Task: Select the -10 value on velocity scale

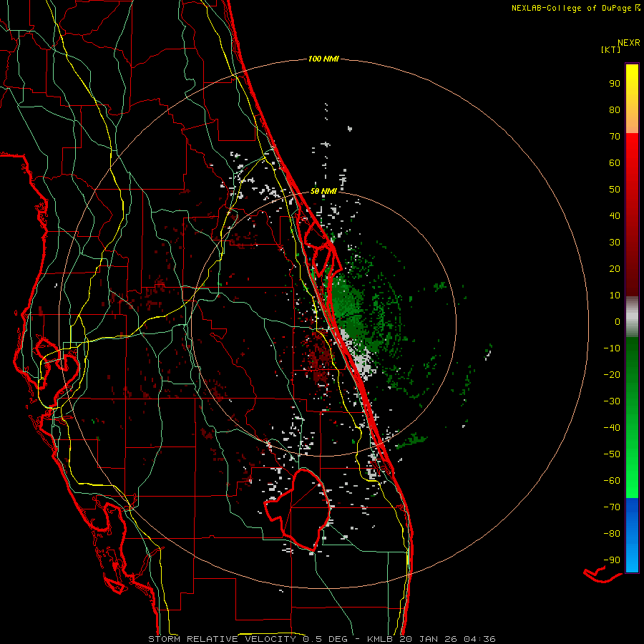Action: point(612,348)
